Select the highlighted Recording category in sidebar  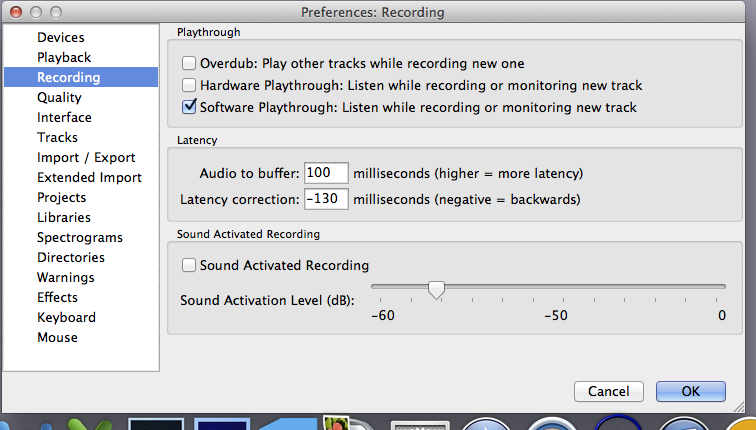81,77
